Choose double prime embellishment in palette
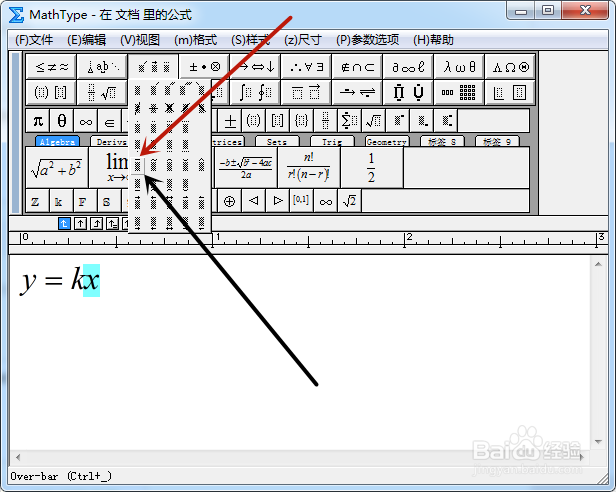Image resolution: width=616 pixels, height=492 pixels. [170, 90]
